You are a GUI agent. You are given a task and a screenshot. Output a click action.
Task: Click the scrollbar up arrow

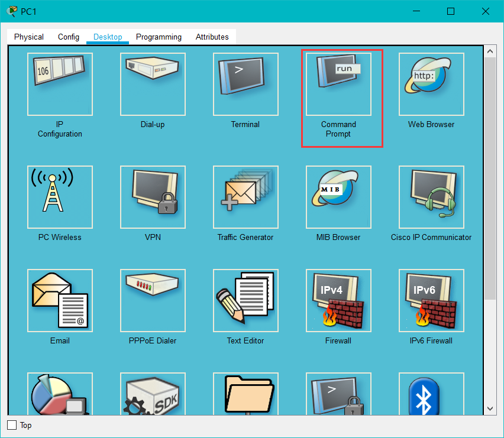point(490,51)
